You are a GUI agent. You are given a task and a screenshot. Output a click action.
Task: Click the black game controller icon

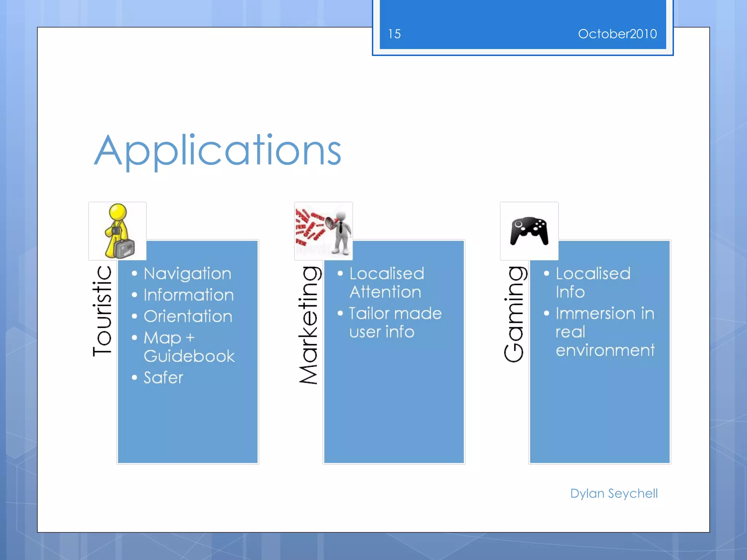529,231
